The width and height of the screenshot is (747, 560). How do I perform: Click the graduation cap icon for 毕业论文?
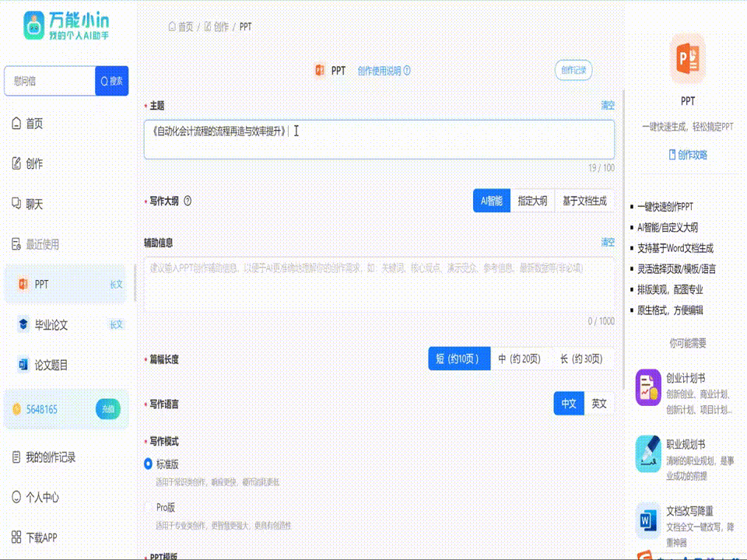click(x=23, y=325)
